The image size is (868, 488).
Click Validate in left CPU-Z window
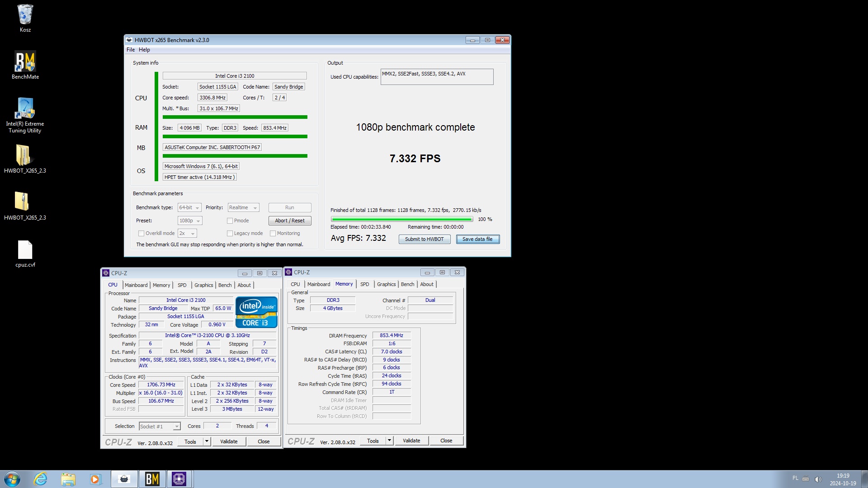(229, 441)
